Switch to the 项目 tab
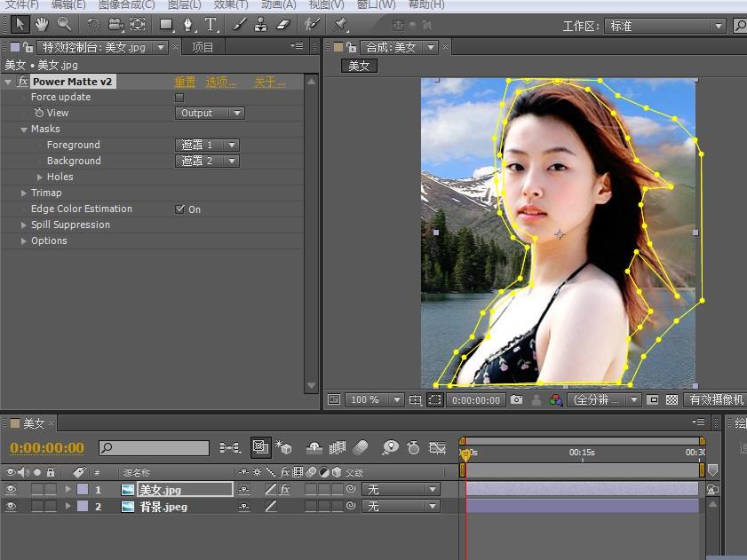This screenshot has height=560, width=747. [x=203, y=47]
